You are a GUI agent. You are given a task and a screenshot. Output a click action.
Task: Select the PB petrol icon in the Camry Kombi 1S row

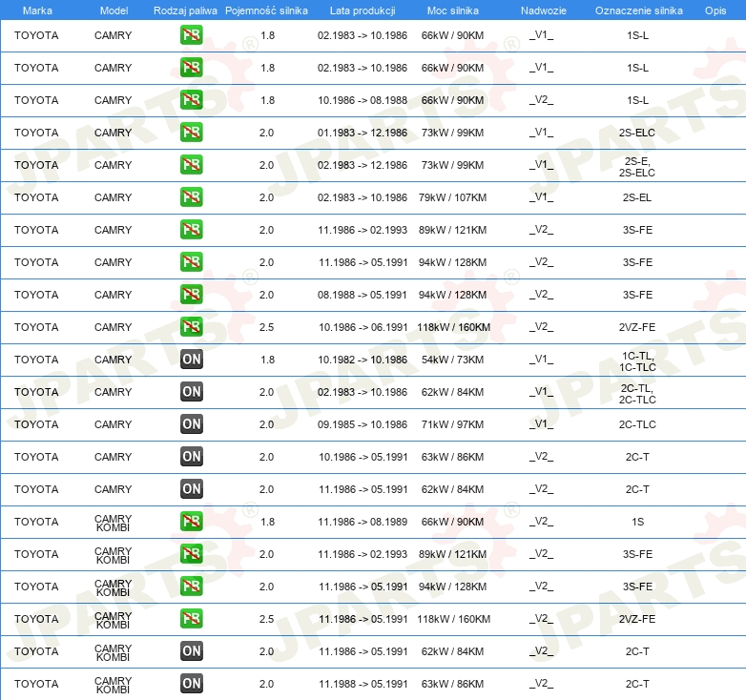tap(192, 522)
